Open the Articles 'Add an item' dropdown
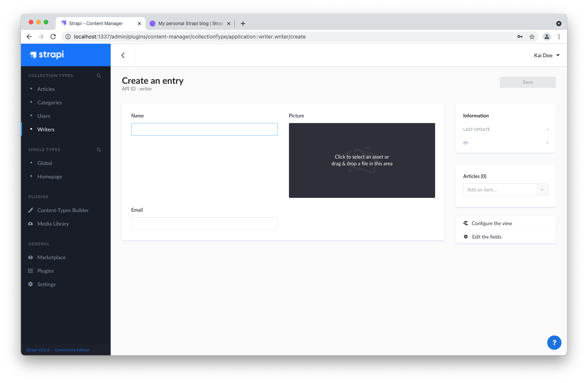588x383 pixels. [x=505, y=190]
